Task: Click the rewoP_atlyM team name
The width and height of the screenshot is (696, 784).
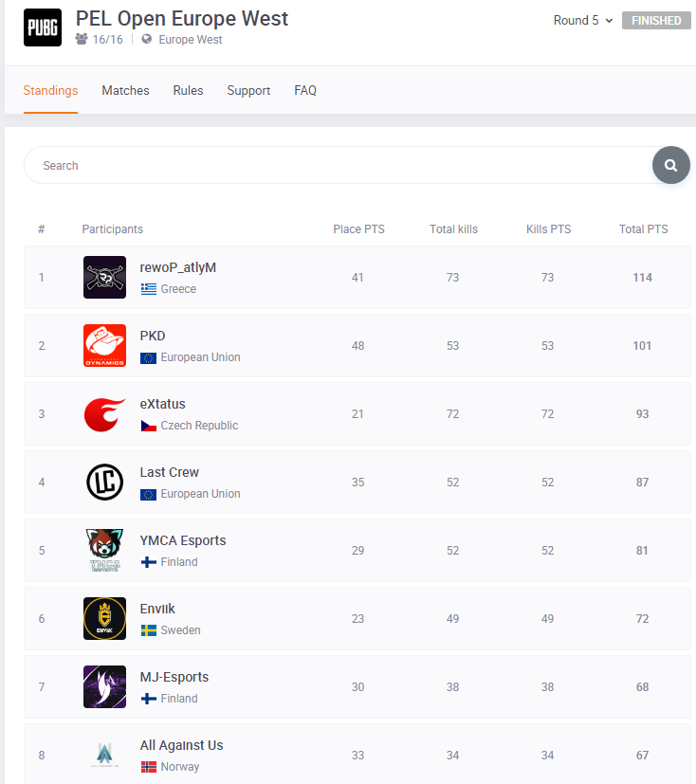Action: click(x=178, y=267)
